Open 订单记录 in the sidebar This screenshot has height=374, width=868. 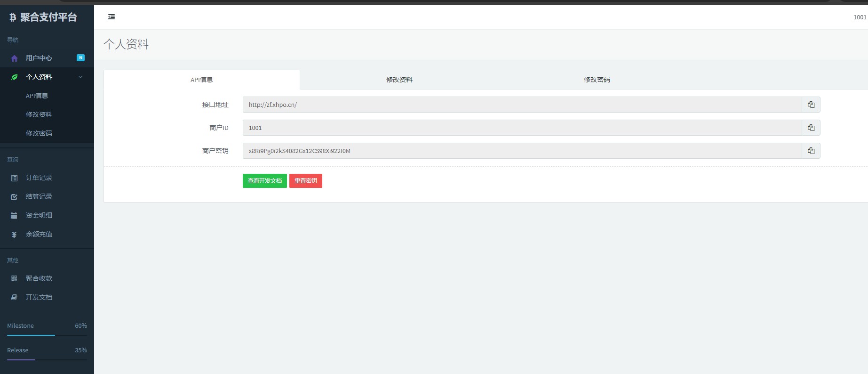pyautogui.click(x=39, y=178)
